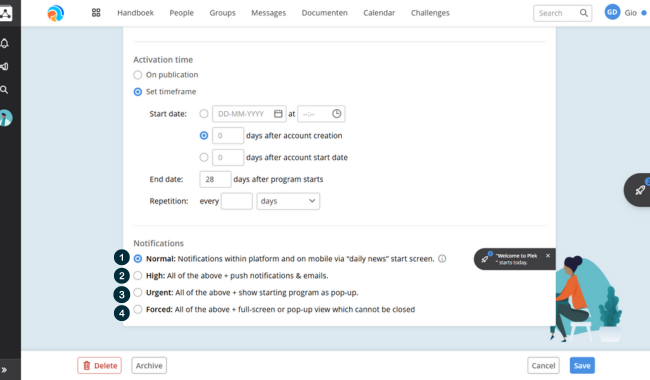Click magnifier icon in search box
Screen dimensions: 650x380
(584, 13)
